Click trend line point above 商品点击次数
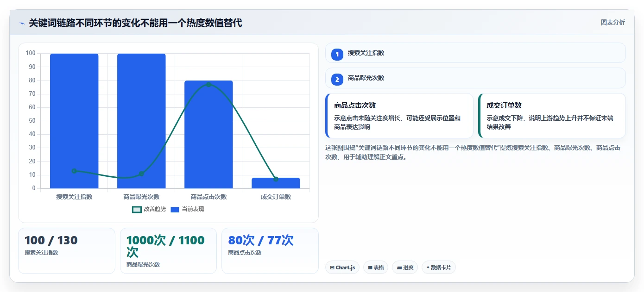 208,85
